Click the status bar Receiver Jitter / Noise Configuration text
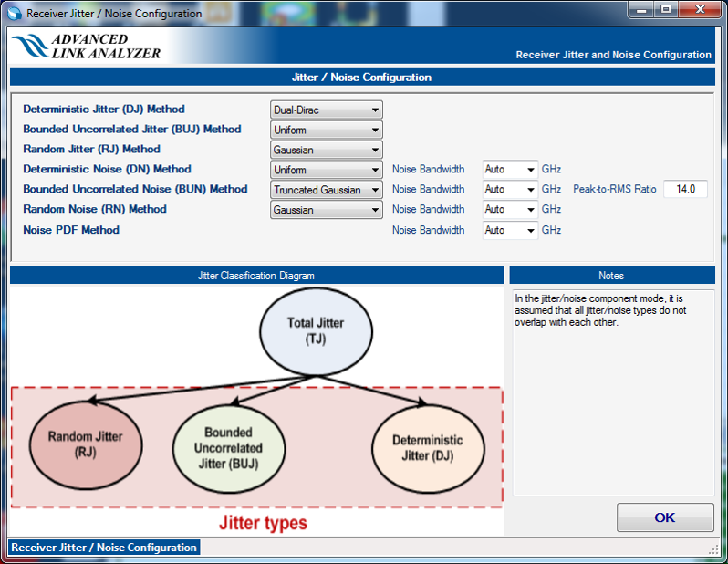 tap(104, 548)
